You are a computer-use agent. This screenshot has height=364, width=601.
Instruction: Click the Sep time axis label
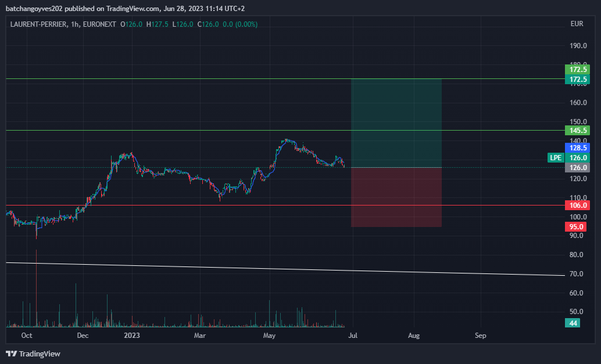coord(481,336)
